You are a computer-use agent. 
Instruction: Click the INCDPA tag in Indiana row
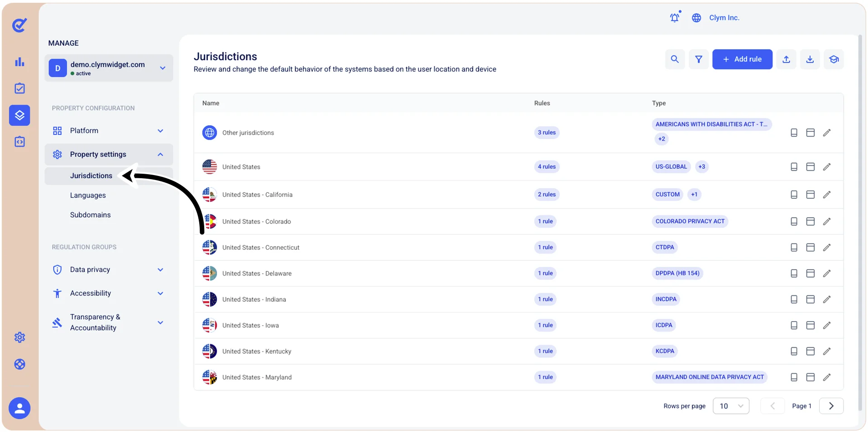tap(666, 299)
